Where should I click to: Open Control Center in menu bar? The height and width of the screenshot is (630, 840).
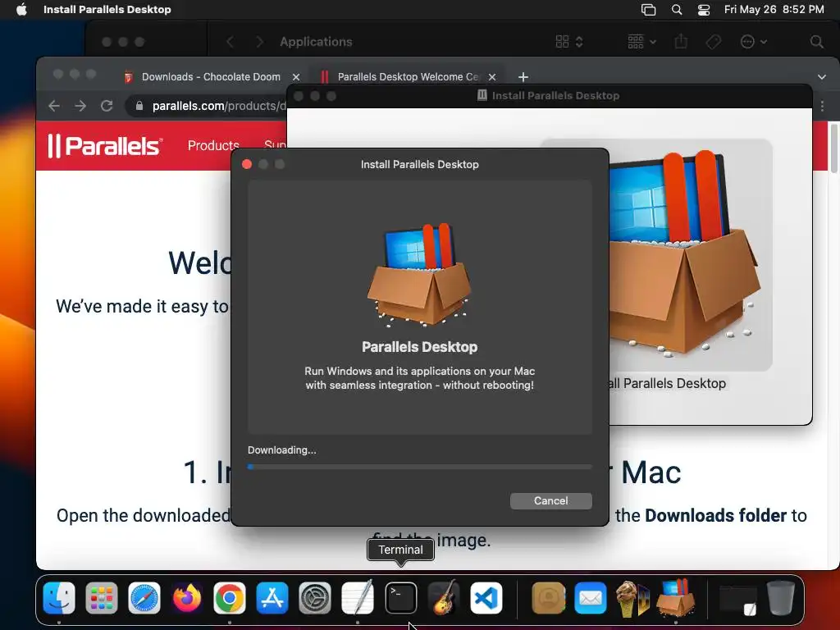tap(703, 10)
